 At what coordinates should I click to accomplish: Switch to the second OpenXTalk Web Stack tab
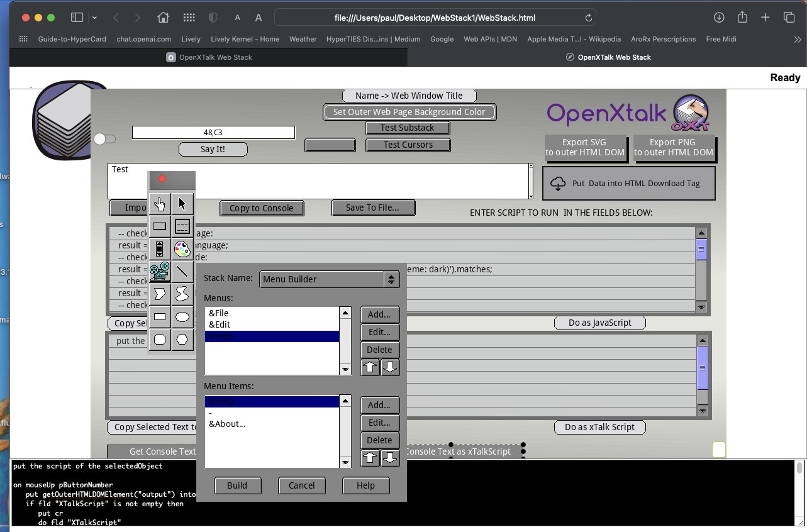(608, 57)
